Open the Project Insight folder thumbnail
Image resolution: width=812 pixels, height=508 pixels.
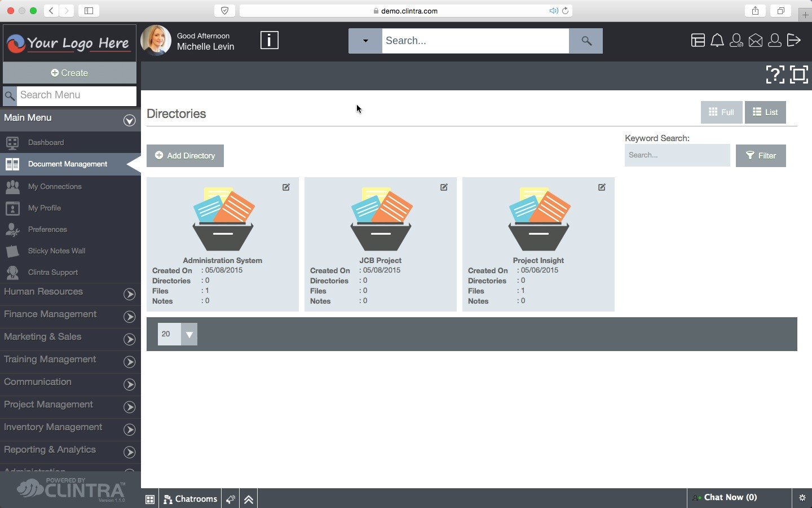[x=539, y=219]
